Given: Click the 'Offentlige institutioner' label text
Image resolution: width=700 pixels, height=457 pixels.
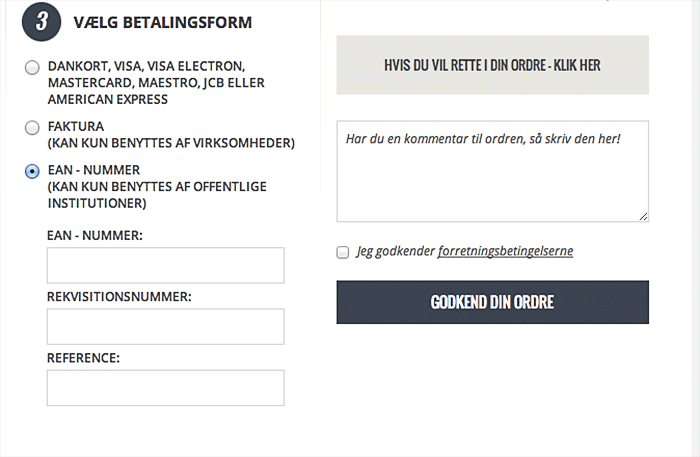Looking at the screenshot, I should coord(96,203).
